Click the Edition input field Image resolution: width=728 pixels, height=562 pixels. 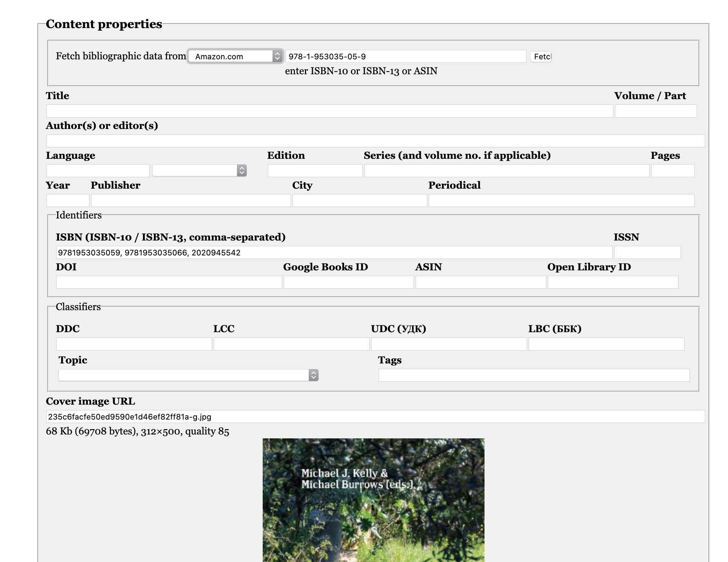[x=315, y=171]
